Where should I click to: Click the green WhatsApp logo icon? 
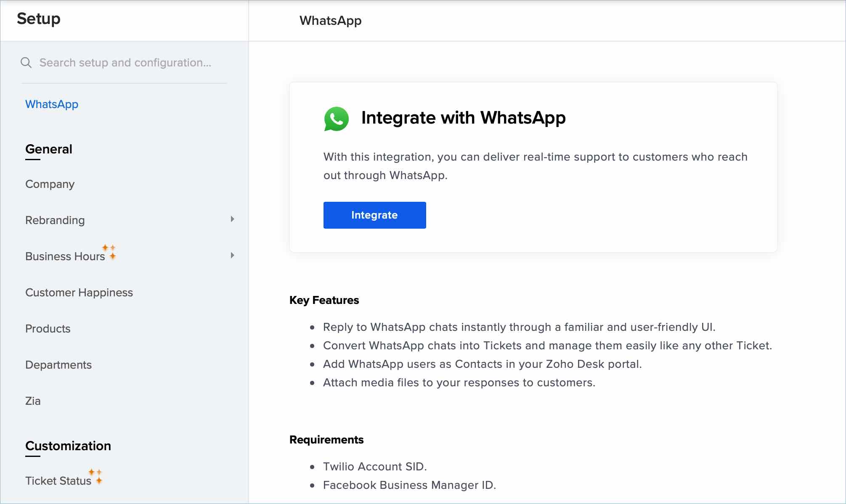pyautogui.click(x=336, y=119)
